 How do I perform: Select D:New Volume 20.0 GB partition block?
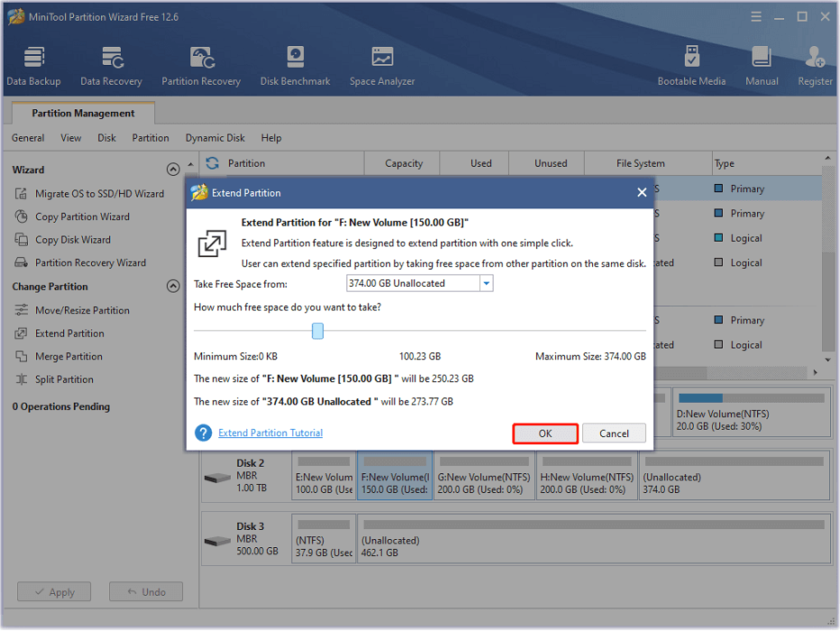point(751,413)
